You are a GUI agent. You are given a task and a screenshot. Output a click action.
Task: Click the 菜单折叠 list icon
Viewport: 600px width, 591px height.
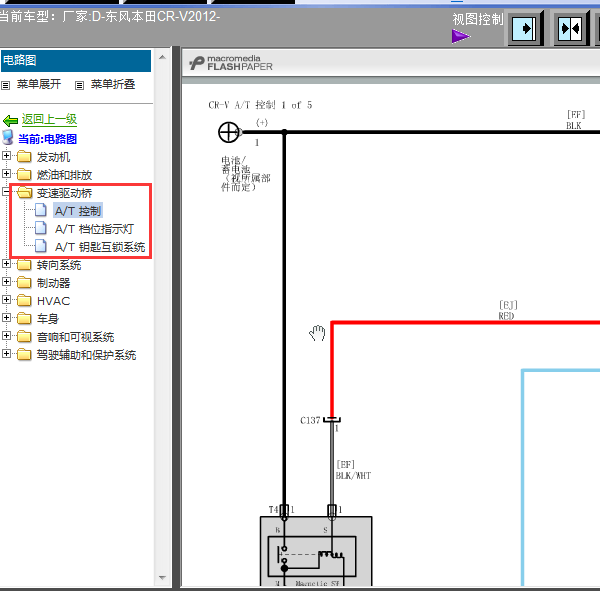(x=79, y=85)
